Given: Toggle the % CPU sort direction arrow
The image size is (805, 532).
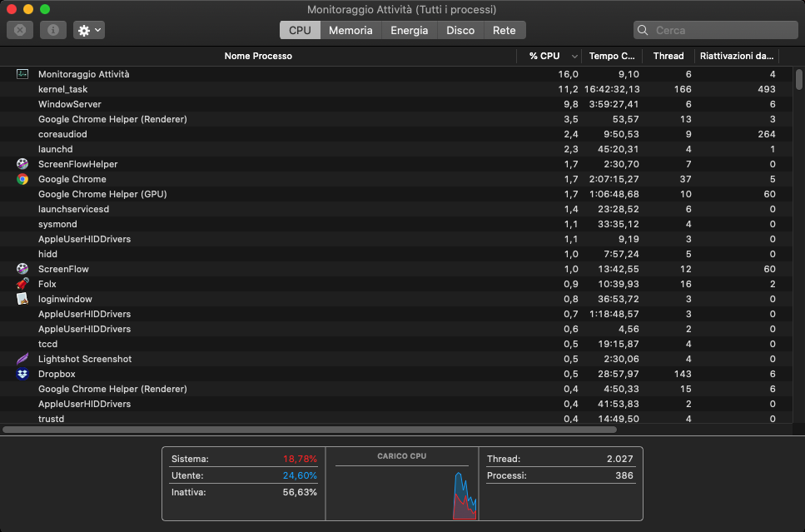Looking at the screenshot, I should [x=574, y=57].
